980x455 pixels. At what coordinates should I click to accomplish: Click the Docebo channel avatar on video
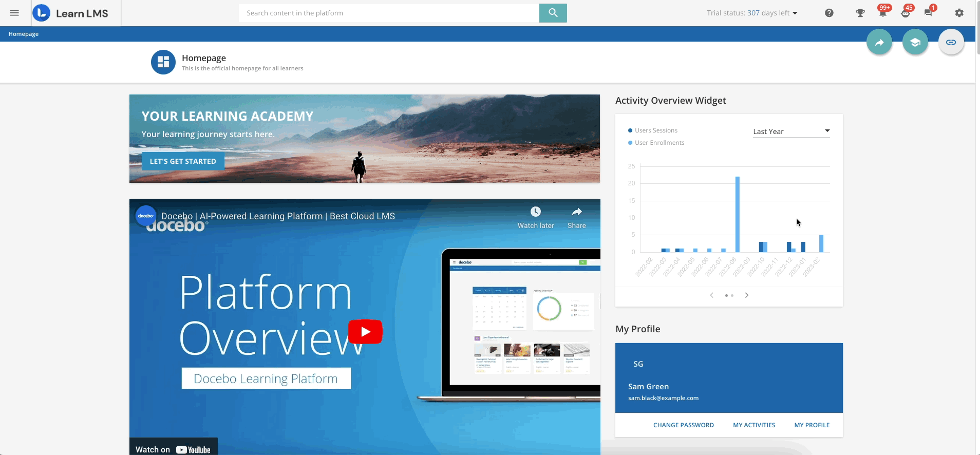coord(146,216)
